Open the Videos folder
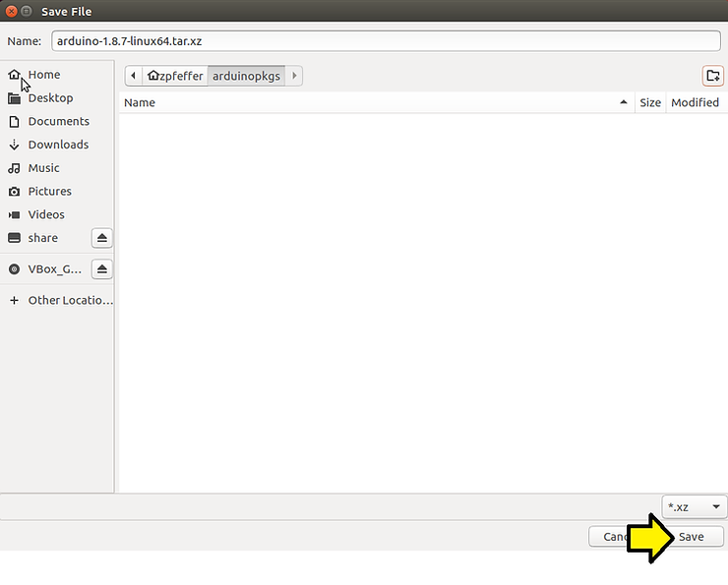The width and height of the screenshot is (728, 585). tap(46, 214)
